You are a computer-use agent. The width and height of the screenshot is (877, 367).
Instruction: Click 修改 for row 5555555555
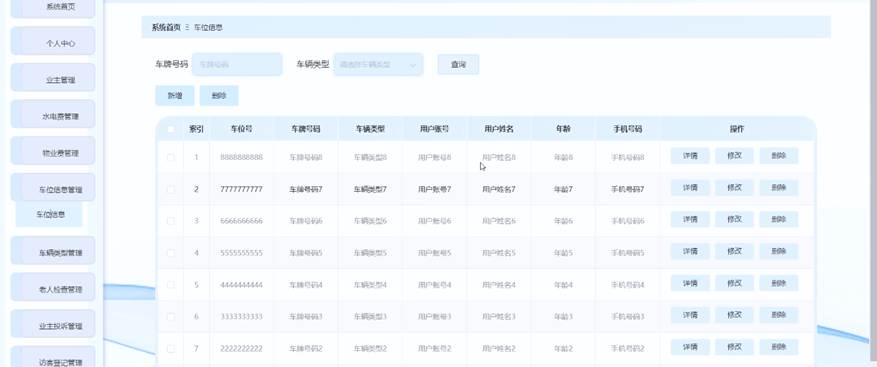[734, 251]
